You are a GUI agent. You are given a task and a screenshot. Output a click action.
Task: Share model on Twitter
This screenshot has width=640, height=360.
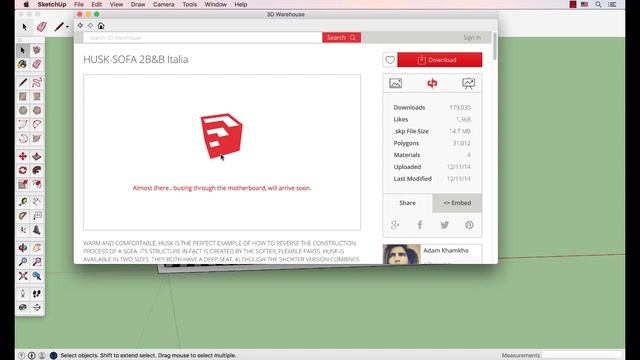coord(444,225)
